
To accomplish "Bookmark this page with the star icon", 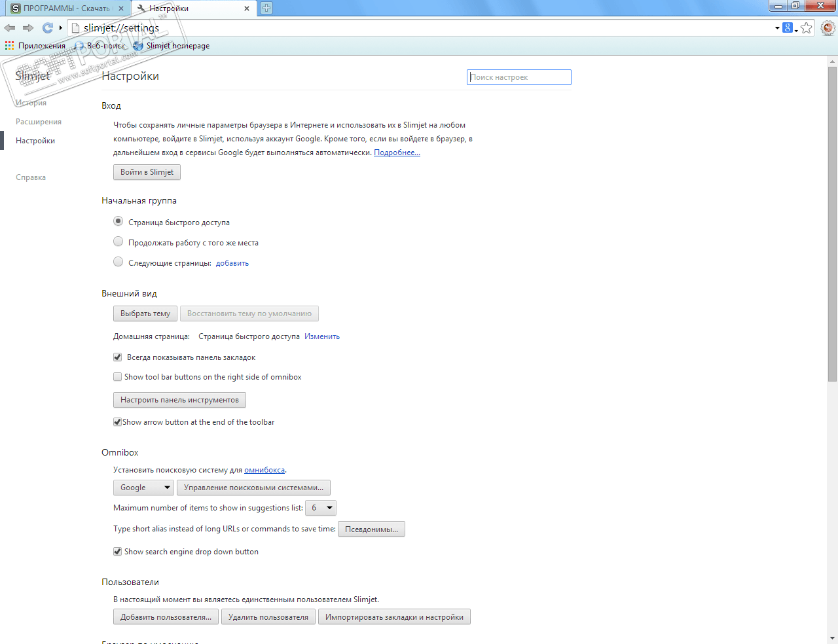I will [x=807, y=28].
